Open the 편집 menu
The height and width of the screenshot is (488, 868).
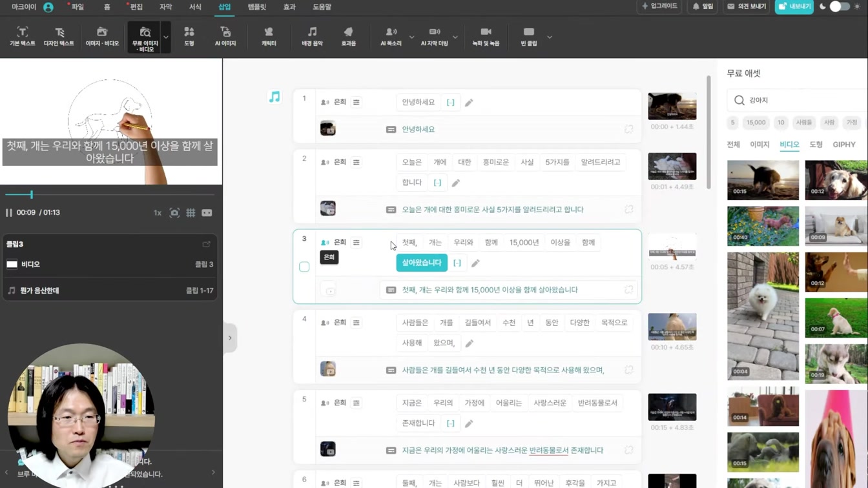coord(136,7)
